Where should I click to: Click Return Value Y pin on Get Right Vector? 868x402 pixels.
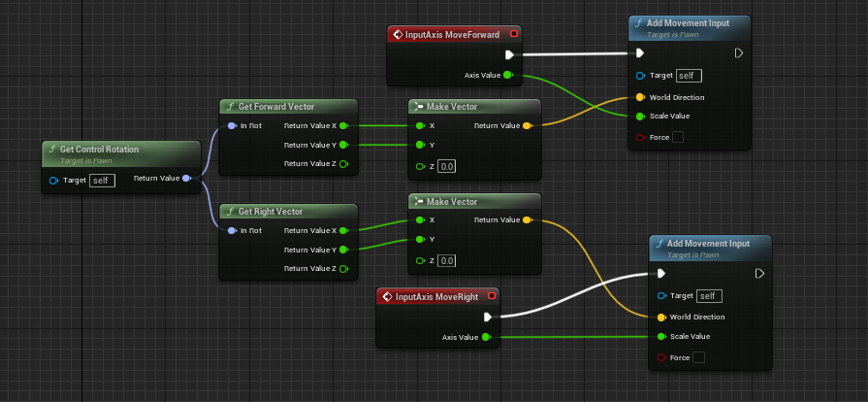pyautogui.click(x=343, y=250)
